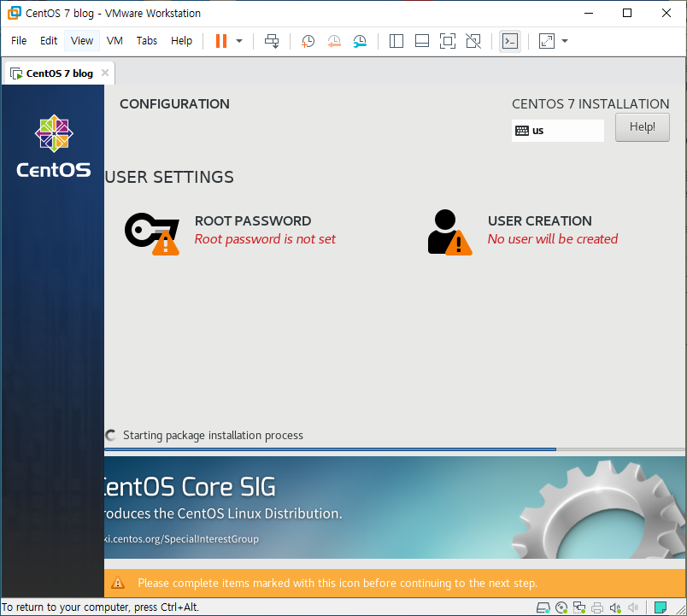Open the power options dropdown arrow
Image resolution: width=687 pixels, height=616 pixels.
pyautogui.click(x=239, y=41)
